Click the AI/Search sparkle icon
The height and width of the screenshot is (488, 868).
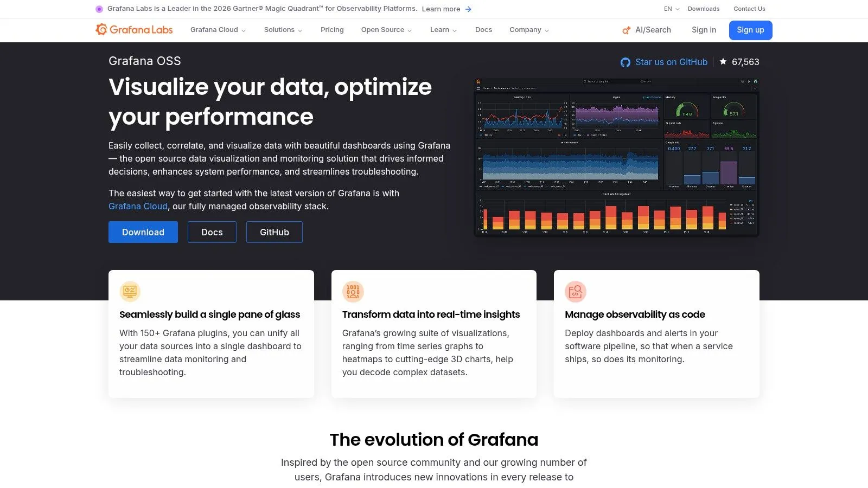click(x=626, y=30)
